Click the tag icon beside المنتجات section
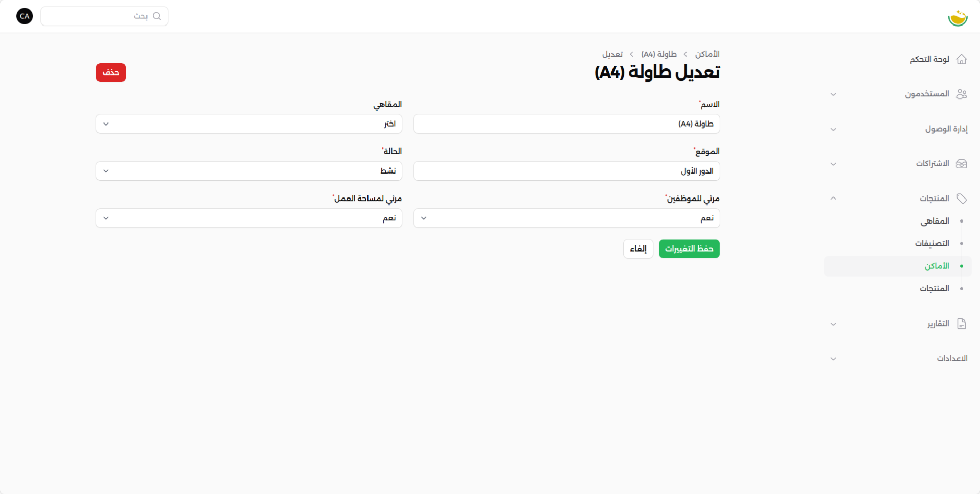This screenshot has width=980, height=494. [x=962, y=199]
